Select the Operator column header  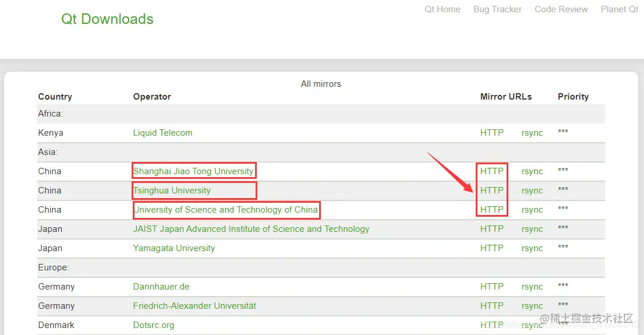tap(152, 97)
